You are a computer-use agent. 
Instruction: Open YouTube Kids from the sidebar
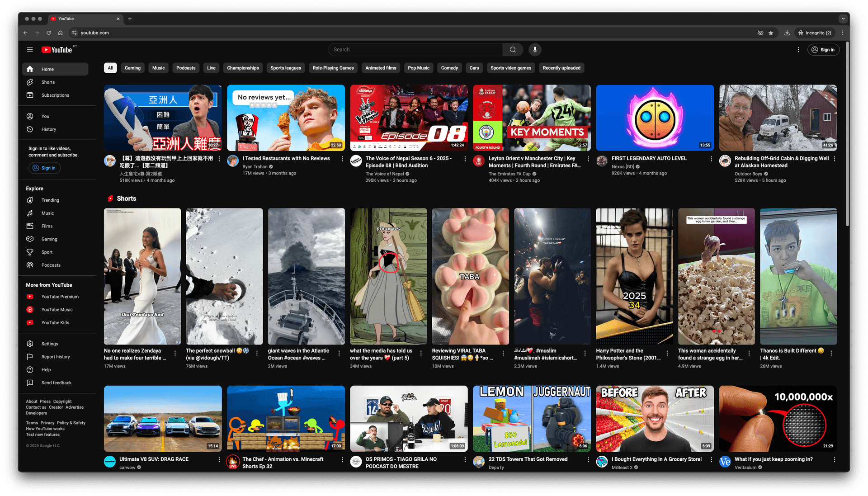(30, 322)
